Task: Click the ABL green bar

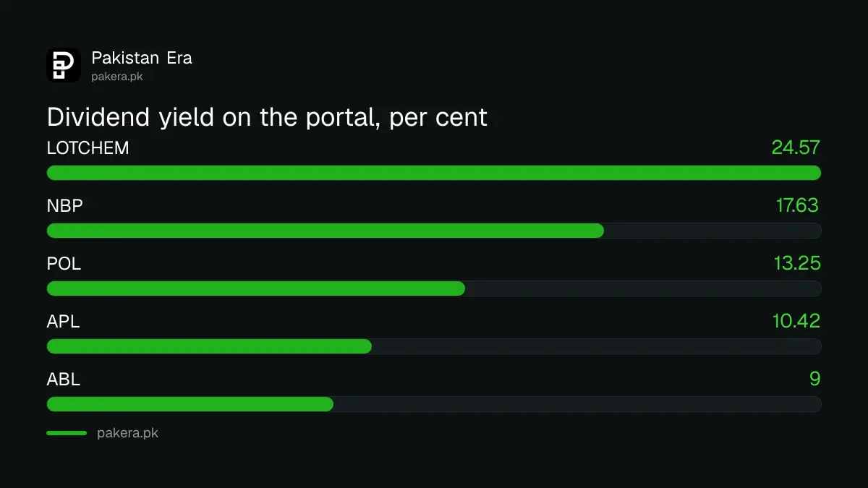Action: click(190, 404)
